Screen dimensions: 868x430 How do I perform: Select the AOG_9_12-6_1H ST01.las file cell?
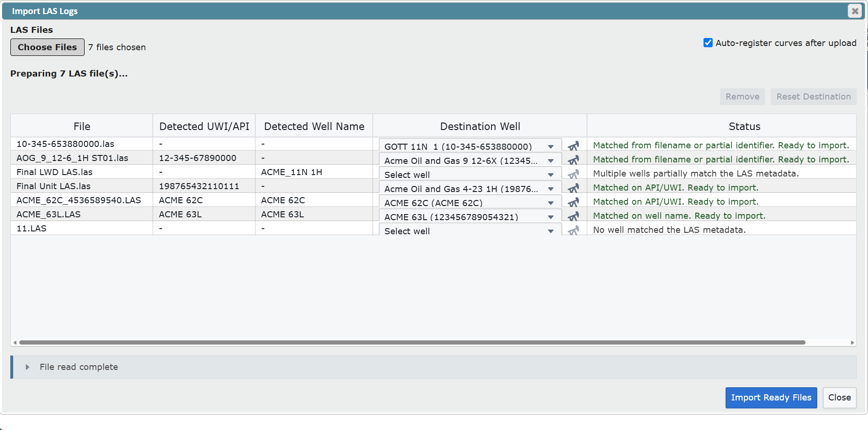pyautogui.click(x=82, y=158)
